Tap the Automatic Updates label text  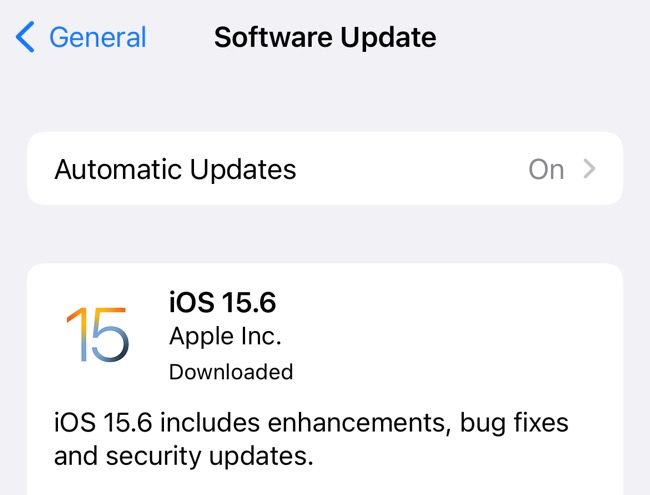tap(175, 169)
